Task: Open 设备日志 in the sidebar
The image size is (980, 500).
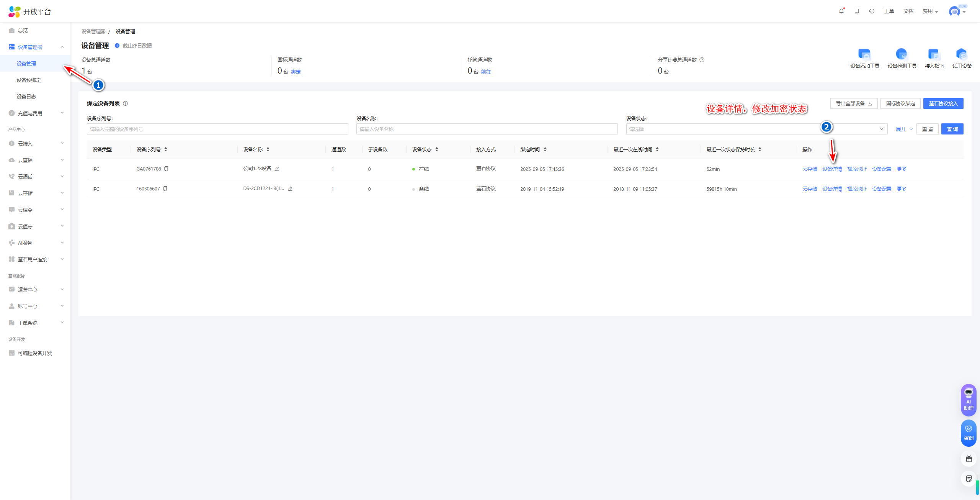Action: pos(26,97)
